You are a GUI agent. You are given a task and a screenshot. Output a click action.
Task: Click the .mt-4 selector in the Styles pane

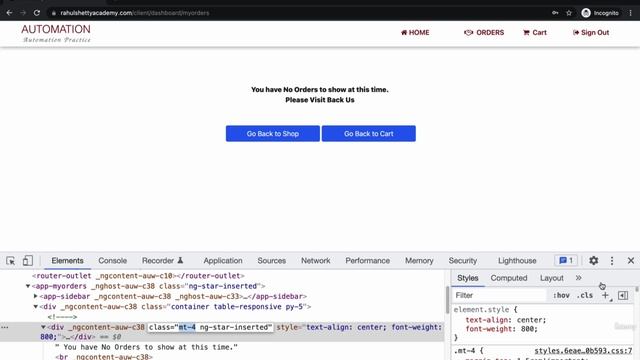(x=465, y=351)
